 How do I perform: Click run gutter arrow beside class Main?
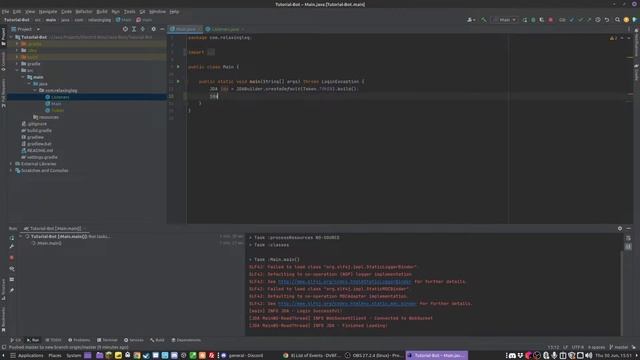pyautogui.click(x=178, y=67)
